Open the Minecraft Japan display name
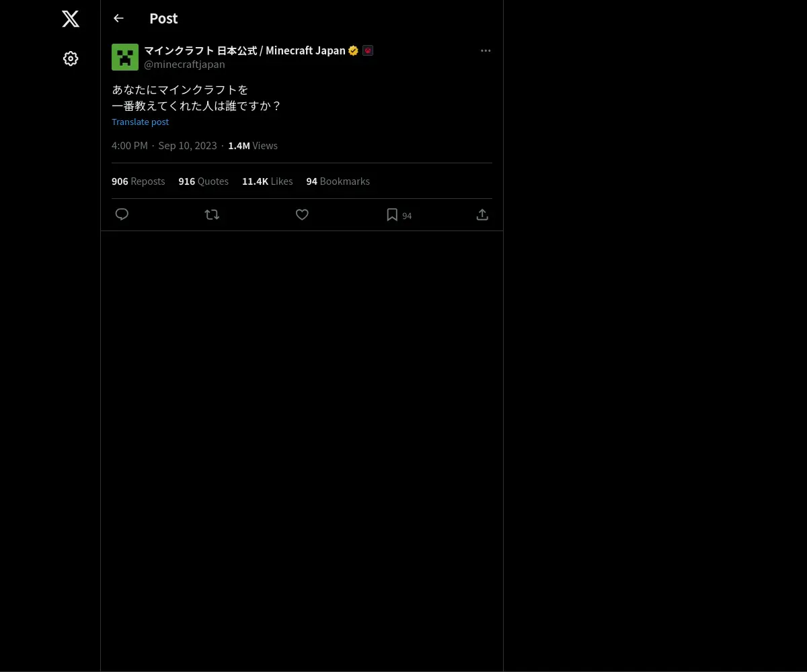The height and width of the screenshot is (672, 807). click(x=245, y=50)
